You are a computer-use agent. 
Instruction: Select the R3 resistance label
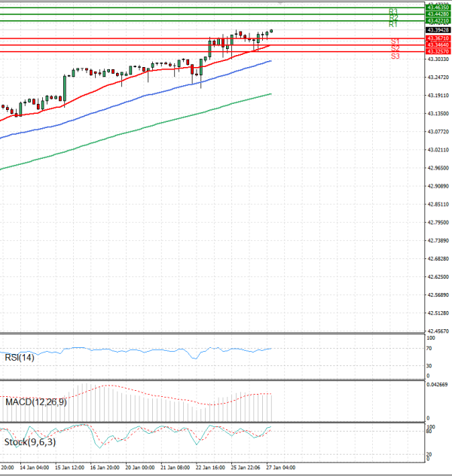pyautogui.click(x=393, y=11)
